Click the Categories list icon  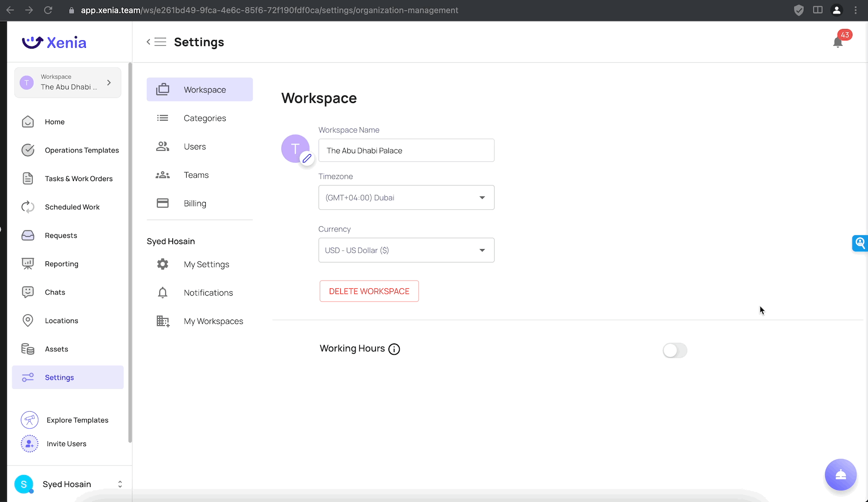pos(163,118)
